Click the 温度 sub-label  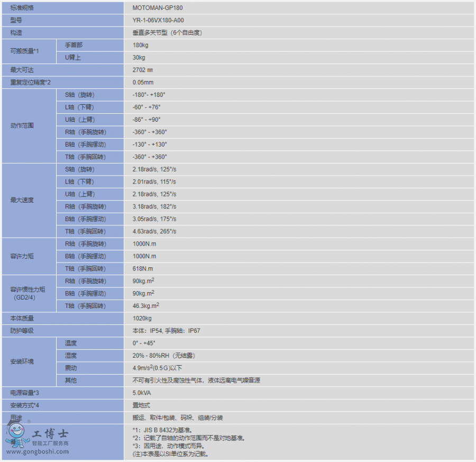pos(71,343)
